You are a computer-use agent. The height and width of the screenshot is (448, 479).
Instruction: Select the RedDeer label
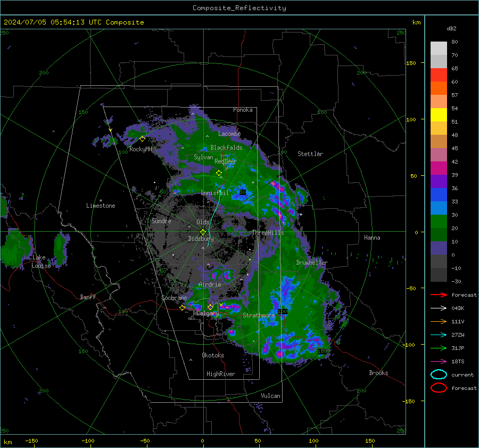click(x=226, y=161)
